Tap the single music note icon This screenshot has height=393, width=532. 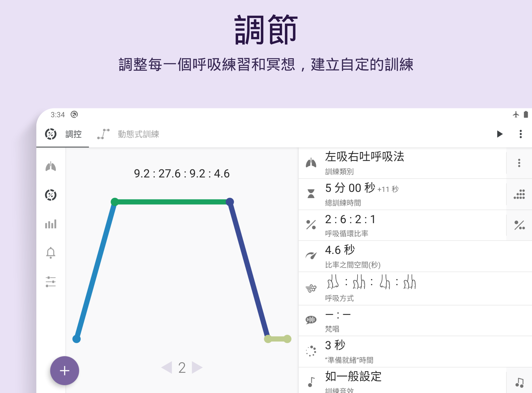pyautogui.click(x=311, y=382)
